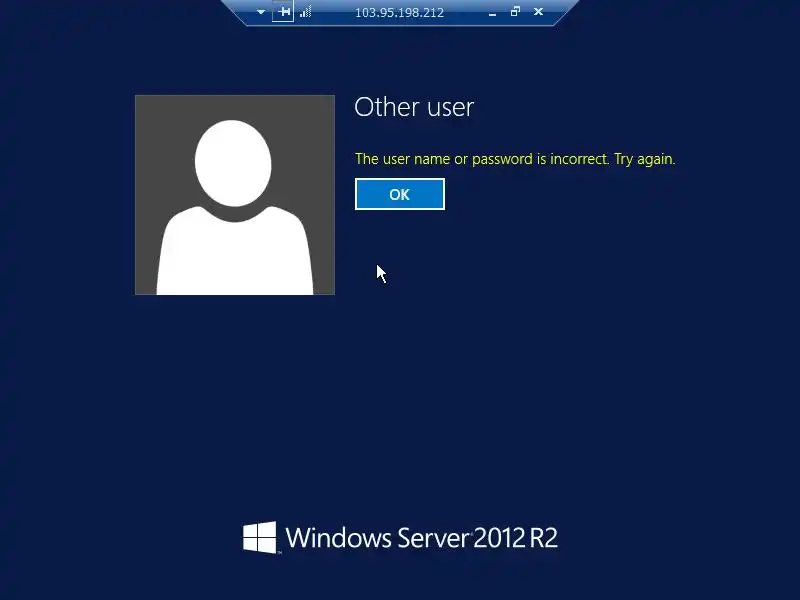The width and height of the screenshot is (800, 600).
Task: Click the 103.95.198.212 host address label
Action: (399, 13)
